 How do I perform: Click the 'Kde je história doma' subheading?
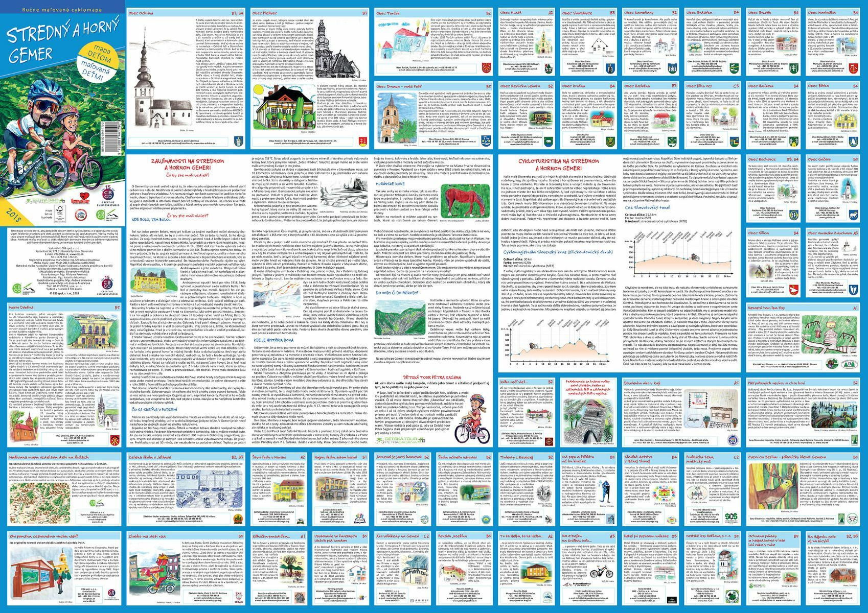275,339
